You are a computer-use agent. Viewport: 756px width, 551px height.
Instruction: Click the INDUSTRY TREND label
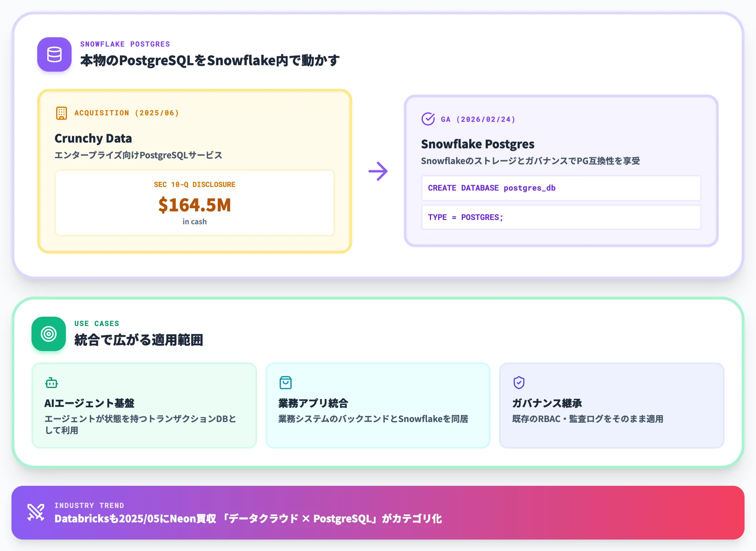tap(89, 506)
